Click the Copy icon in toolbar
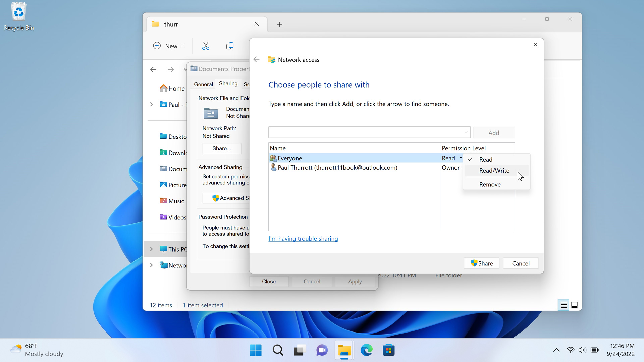 click(230, 46)
